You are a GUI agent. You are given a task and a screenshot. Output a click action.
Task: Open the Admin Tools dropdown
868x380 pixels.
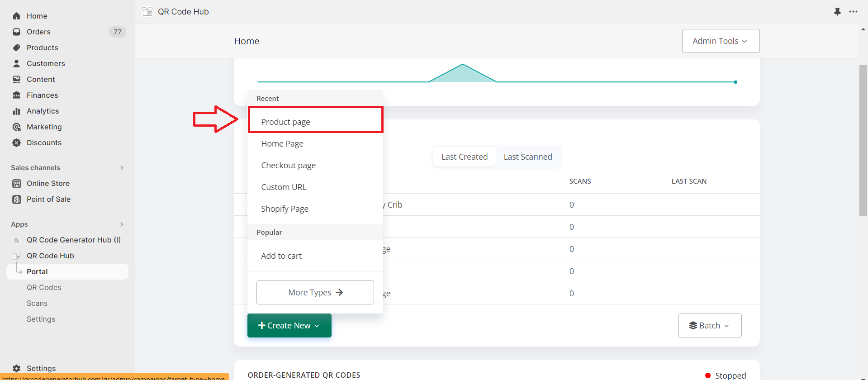point(721,41)
